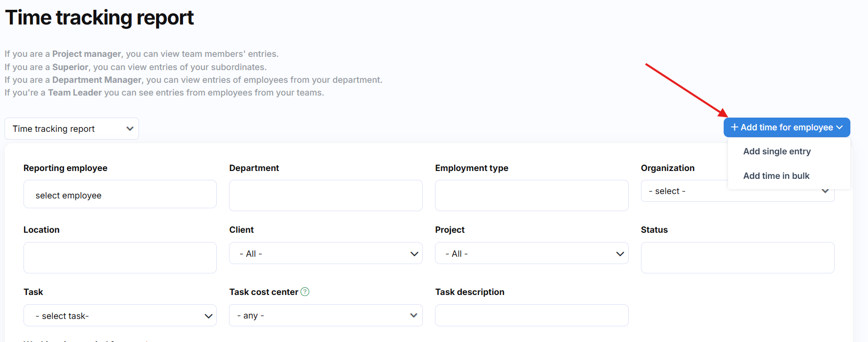Click the Department input field

coord(325,195)
